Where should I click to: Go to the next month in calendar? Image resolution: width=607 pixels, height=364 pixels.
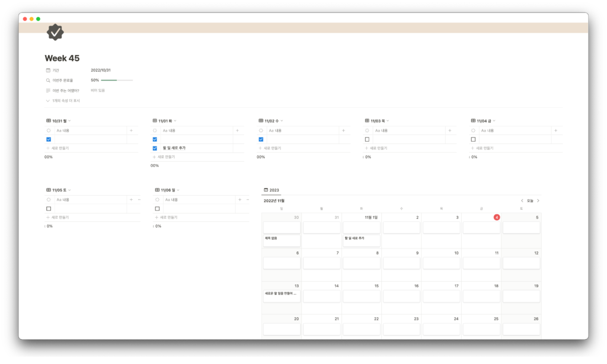pyautogui.click(x=538, y=201)
